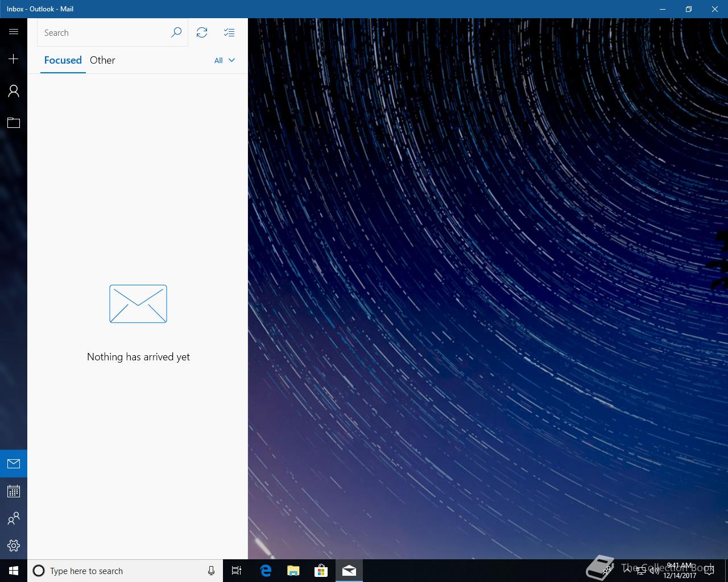Launch Microsoft Edge from taskbar

265,571
